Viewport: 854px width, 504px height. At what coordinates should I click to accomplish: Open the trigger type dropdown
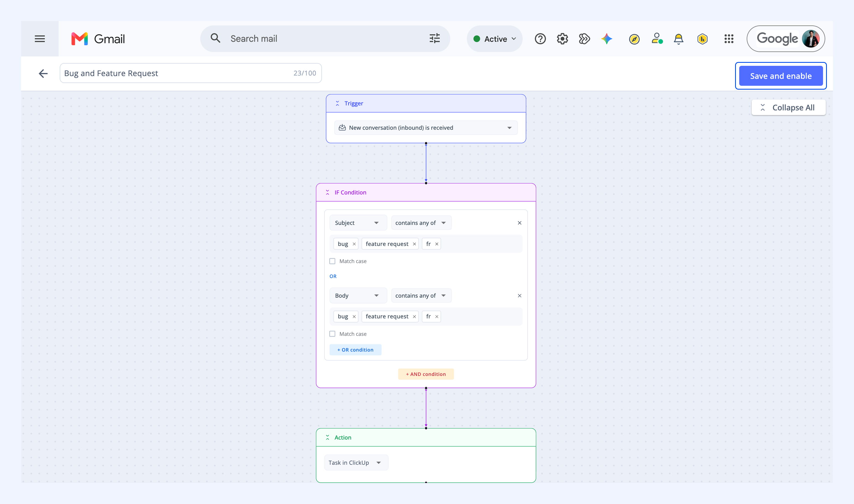[426, 128]
